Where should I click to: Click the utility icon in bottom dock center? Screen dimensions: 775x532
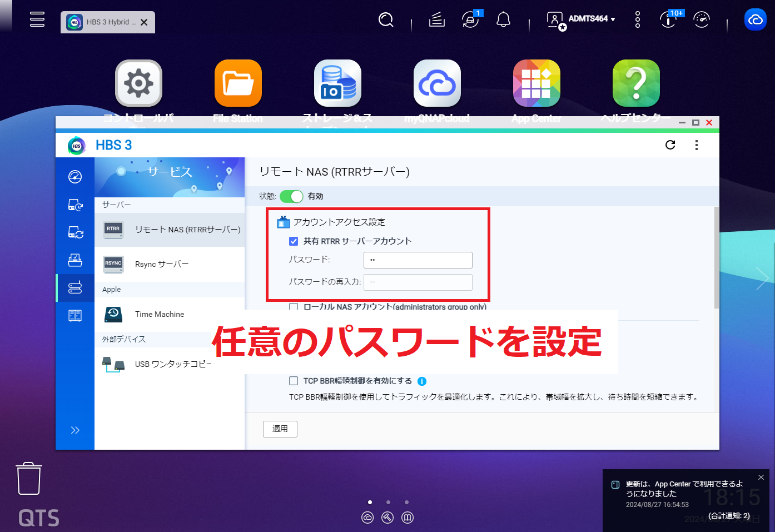[387, 518]
